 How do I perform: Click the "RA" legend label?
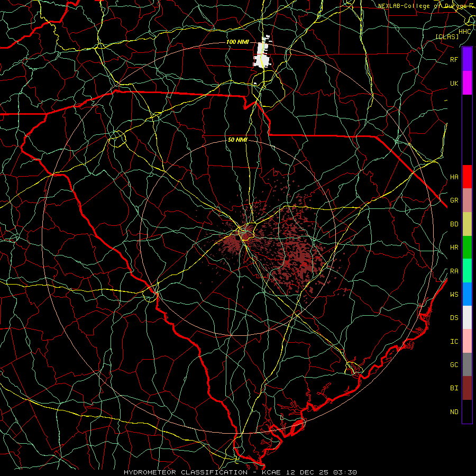tap(454, 271)
